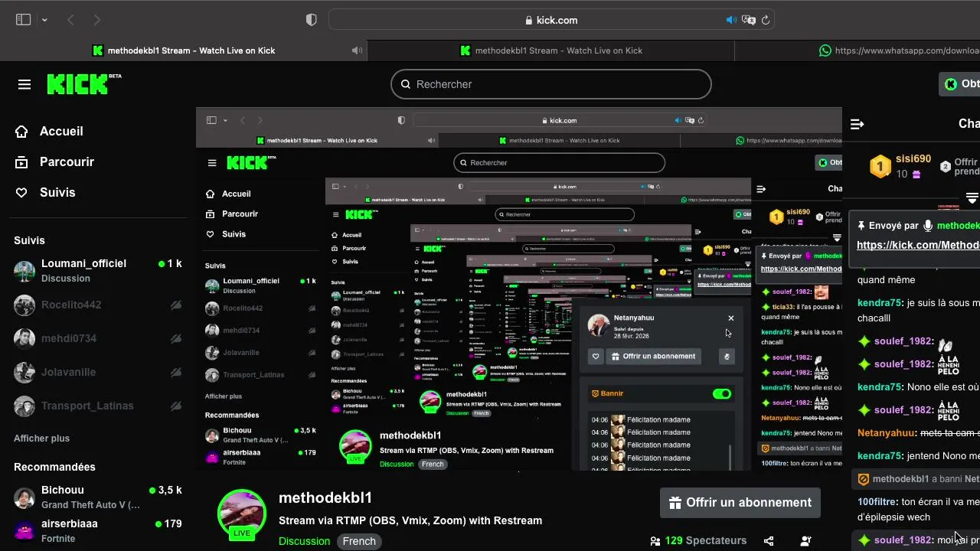Click Offrir un abonnement below the video

click(x=740, y=503)
